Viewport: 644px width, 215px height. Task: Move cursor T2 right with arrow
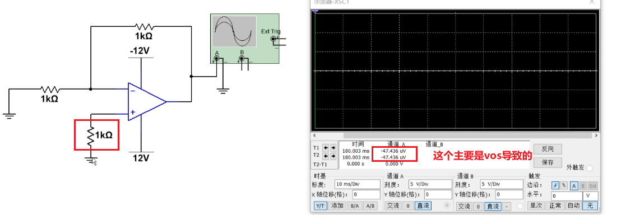[x=333, y=156]
